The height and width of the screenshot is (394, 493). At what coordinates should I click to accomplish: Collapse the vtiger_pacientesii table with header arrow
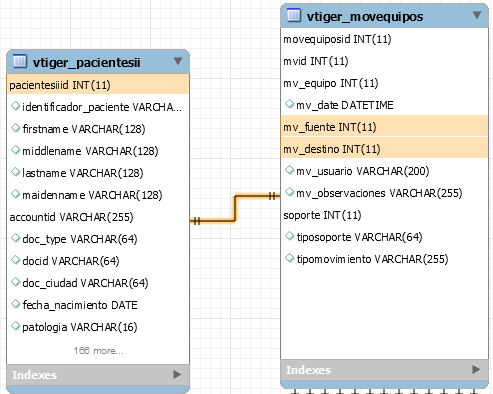(x=178, y=61)
